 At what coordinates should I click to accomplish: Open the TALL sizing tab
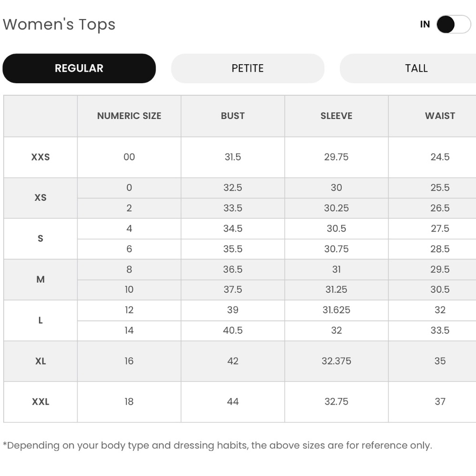[x=408, y=68]
